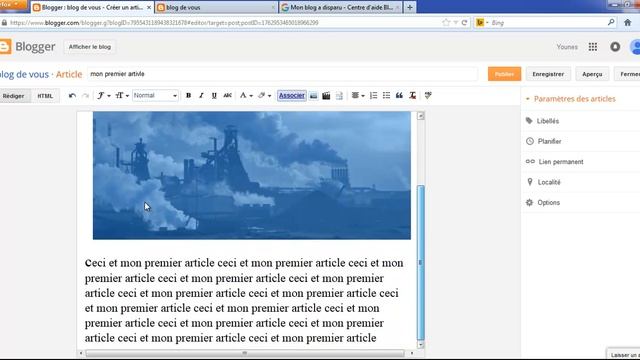Open the Google apps grid icon

click(x=593, y=47)
